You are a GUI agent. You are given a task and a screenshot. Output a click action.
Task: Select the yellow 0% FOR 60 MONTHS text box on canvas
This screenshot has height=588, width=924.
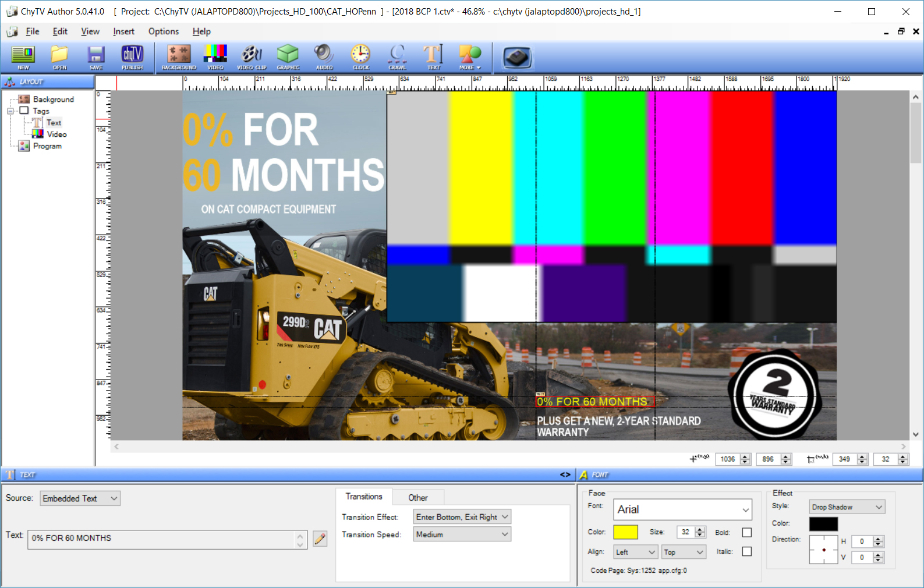[x=595, y=401]
